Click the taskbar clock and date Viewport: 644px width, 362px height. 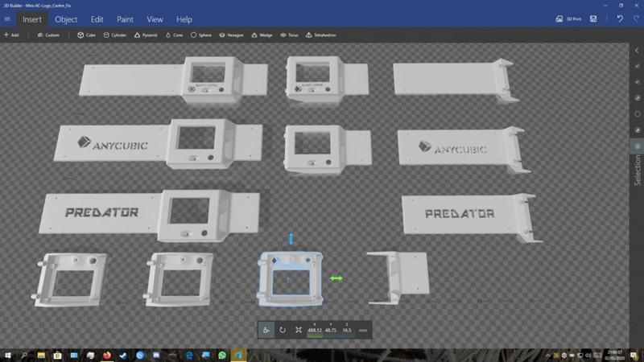pos(615,356)
